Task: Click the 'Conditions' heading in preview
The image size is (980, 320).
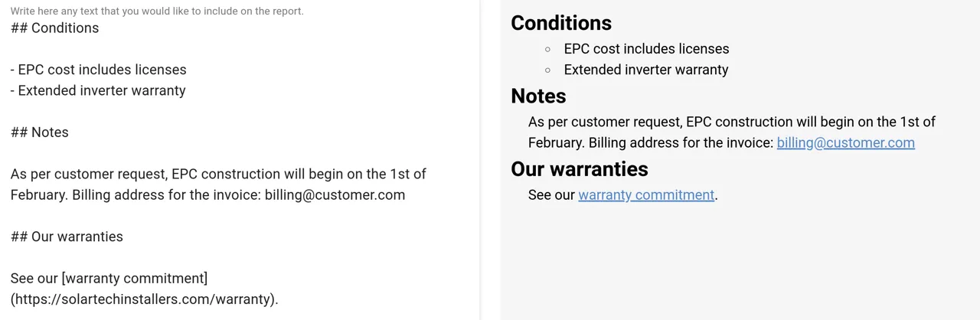Action: point(561,23)
